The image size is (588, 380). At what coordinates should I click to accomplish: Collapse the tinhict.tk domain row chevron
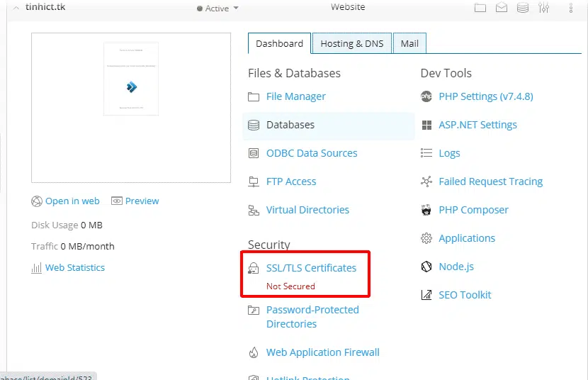[x=16, y=8]
